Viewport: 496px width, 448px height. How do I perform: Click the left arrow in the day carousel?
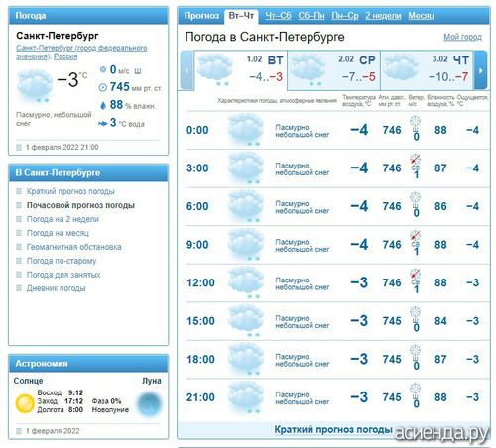coord(186,70)
